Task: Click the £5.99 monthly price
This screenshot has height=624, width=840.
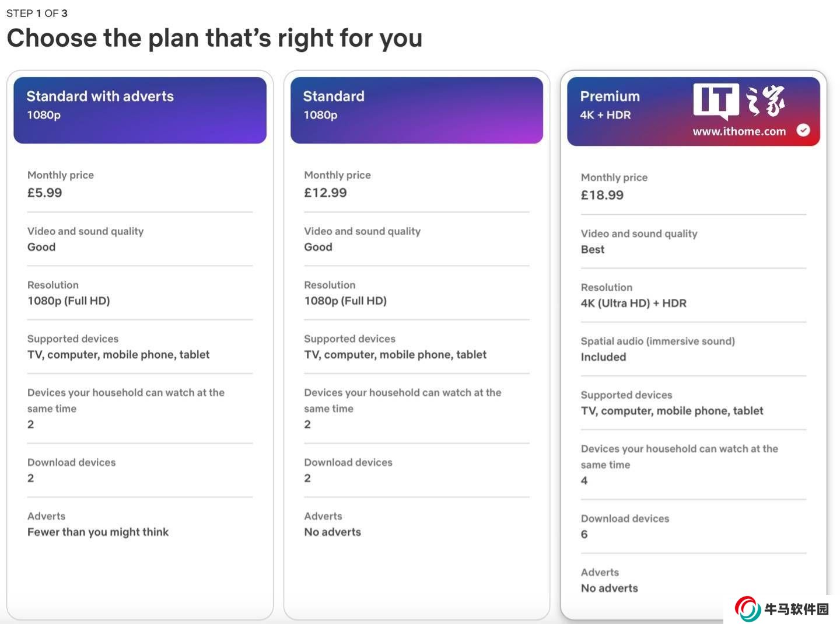Action: [45, 193]
